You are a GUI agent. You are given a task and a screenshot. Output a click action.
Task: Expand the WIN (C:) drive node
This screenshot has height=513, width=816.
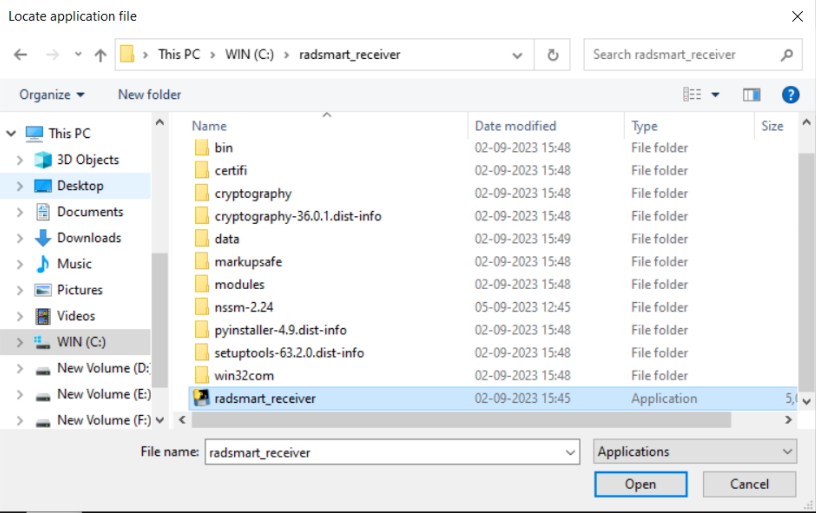click(19, 342)
